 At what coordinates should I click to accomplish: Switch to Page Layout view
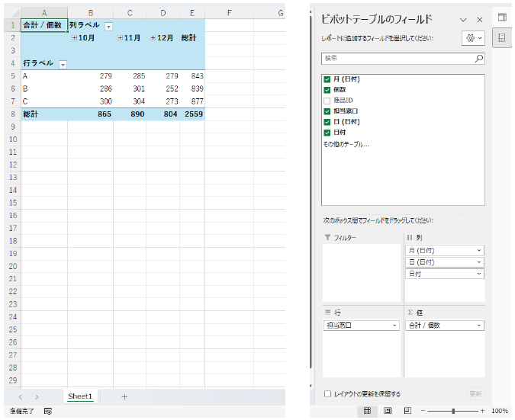(x=388, y=411)
